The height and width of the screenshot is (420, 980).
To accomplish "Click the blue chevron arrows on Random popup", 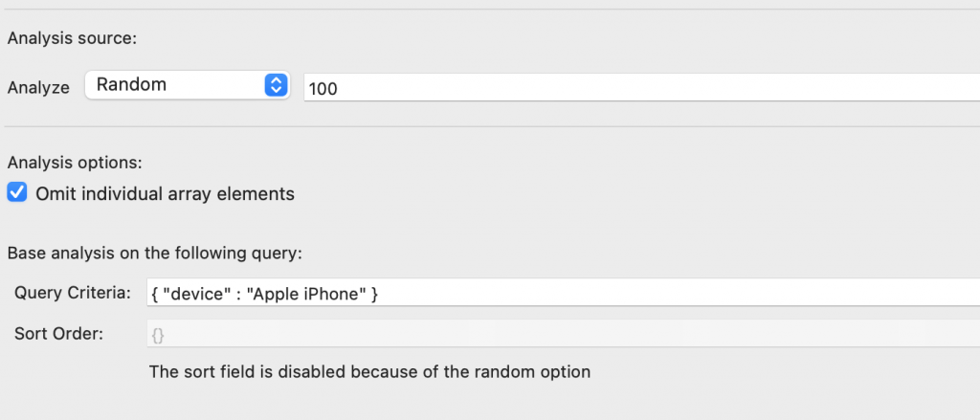I will tap(276, 85).
